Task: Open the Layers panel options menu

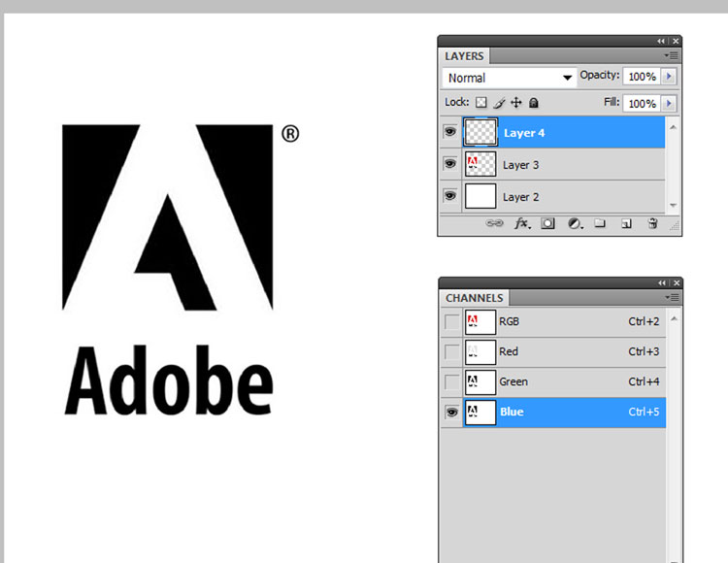Action: pyautogui.click(x=672, y=55)
